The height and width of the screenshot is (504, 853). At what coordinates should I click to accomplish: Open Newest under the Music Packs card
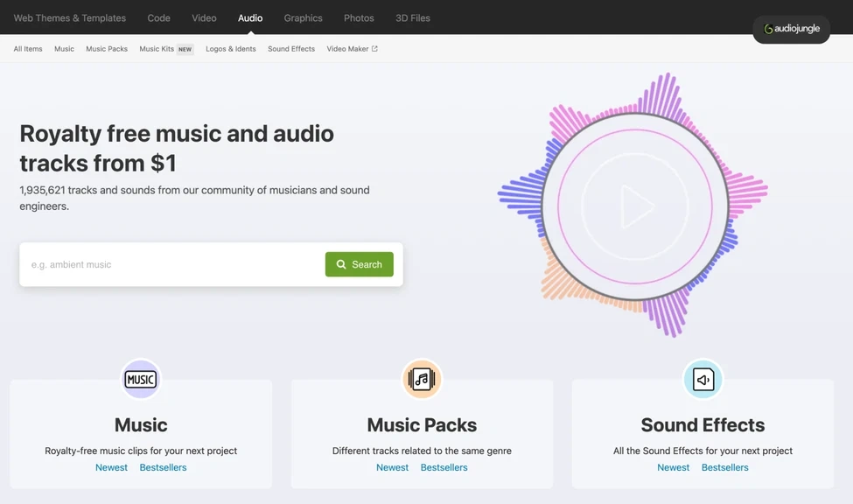coord(392,467)
